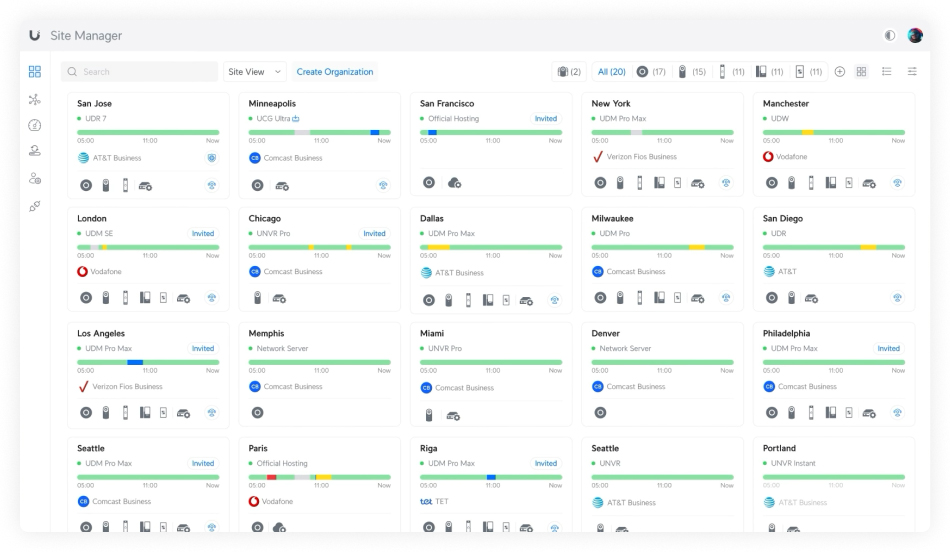Switch to grid view layout
Image resolution: width=950 pixels, height=552 pixels.
861,72
